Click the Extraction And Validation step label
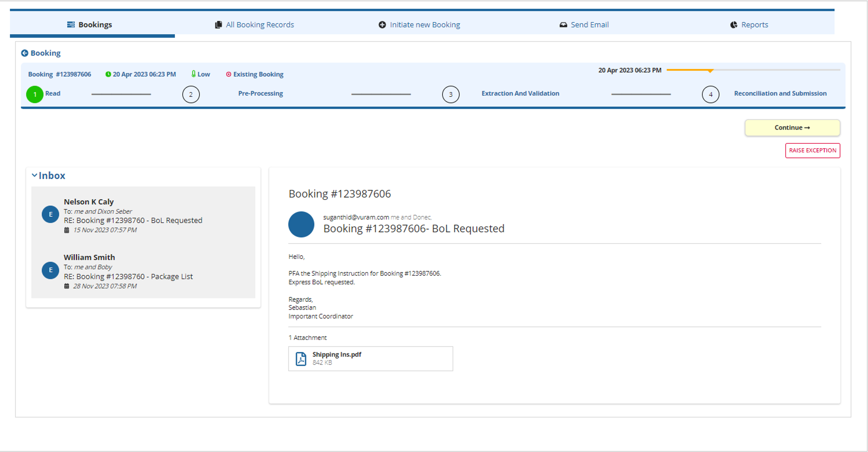The image size is (868, 452). [x=520, y=93]
